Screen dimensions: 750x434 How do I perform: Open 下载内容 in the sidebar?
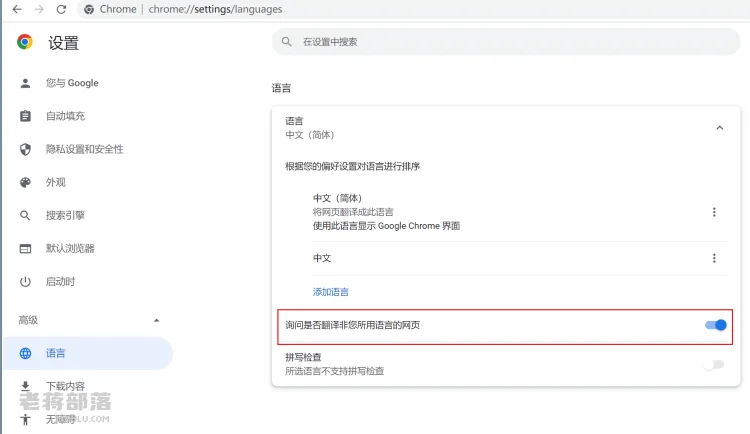65,386
